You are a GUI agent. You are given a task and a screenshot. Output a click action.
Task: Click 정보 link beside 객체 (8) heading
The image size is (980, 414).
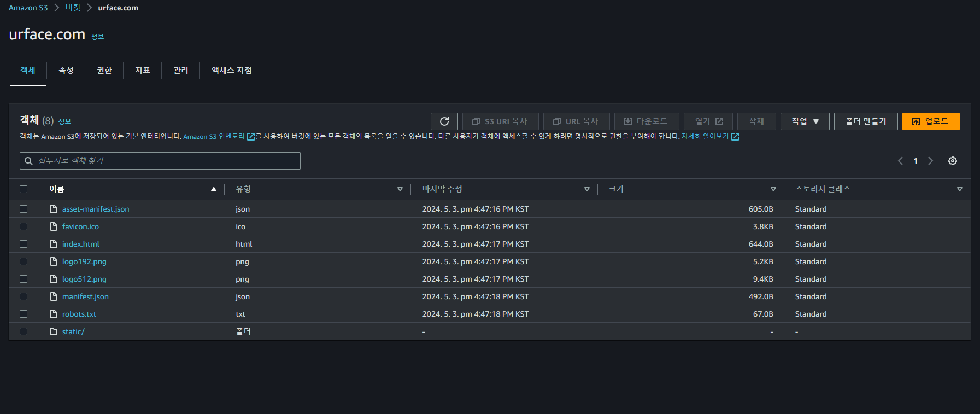pyautogui.click(x=64, y=121)
